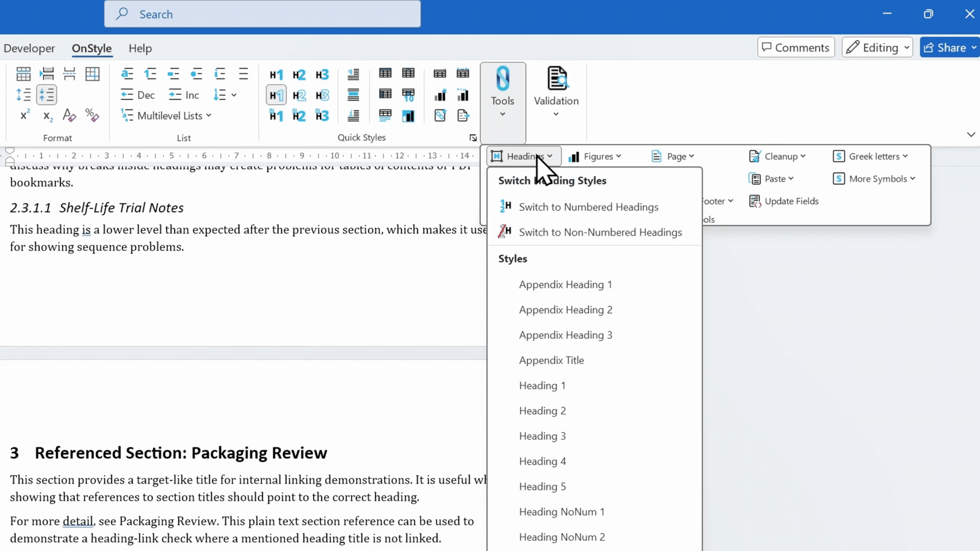Screen dimensions: 980x551
Task: Apply the numbered '1' list style icon
Action: pyautogui.click(x=150, y=74)
